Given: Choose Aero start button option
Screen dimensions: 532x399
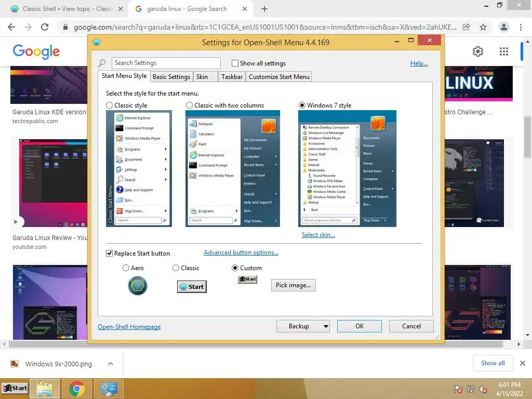Looking at the screenshot, I should coord(126,268).
